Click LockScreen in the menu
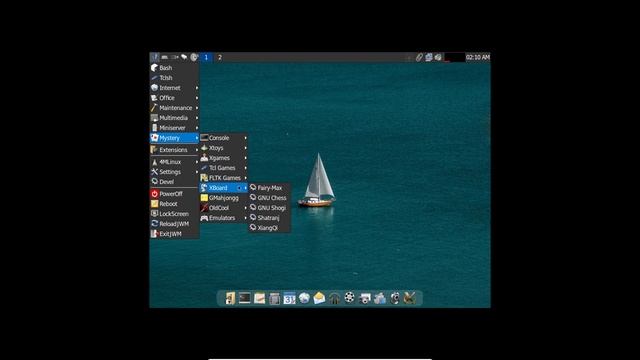640x360 pixels. (174, 214)
